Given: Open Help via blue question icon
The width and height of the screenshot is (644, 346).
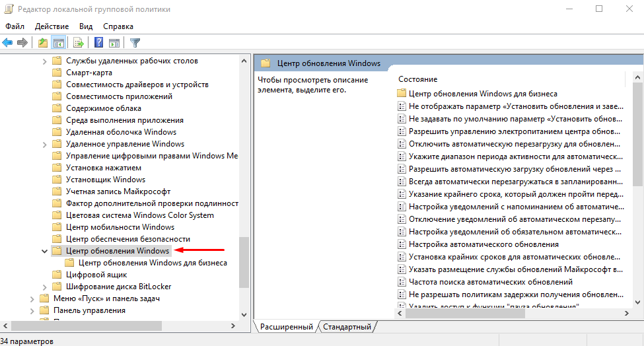Looking at the screenshot, I should tap(98, 42).
